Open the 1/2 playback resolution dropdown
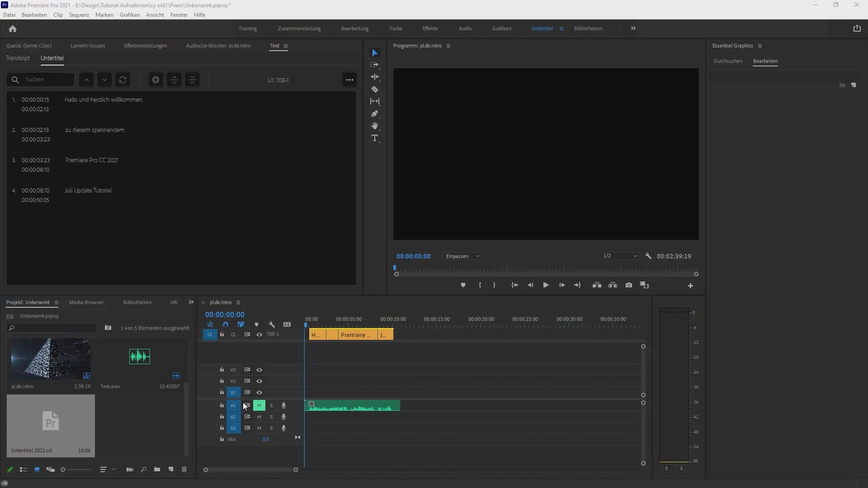 tap(620, 256)
